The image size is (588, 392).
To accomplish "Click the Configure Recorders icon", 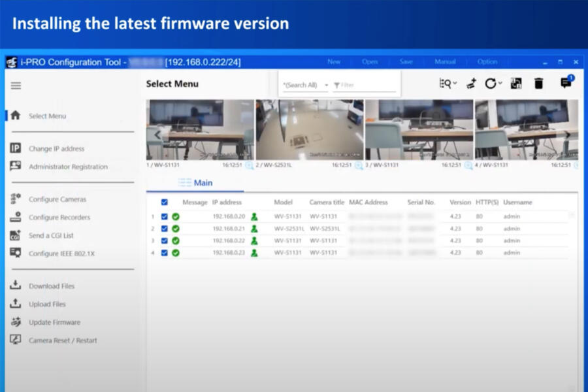I will click(16, 217).
